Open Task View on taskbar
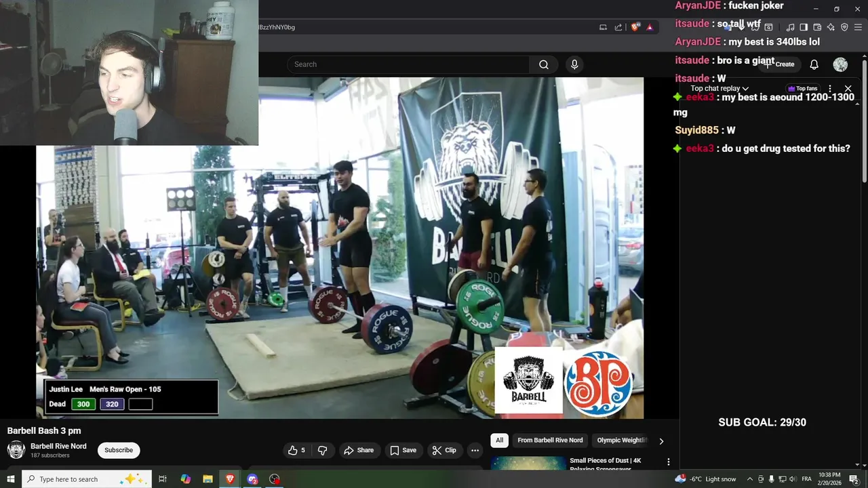Image resolution: width=868 pixels, height=488 pixels. pyautogui.click(x=163, y=479)
